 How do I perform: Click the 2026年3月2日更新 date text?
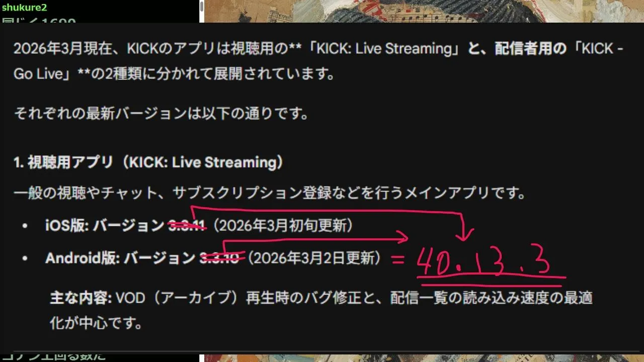316,258
